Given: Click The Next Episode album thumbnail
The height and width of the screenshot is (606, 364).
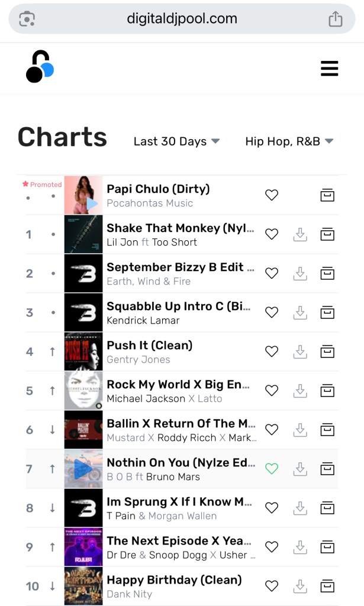Looking at the screenshot, I should coord(83,547).
